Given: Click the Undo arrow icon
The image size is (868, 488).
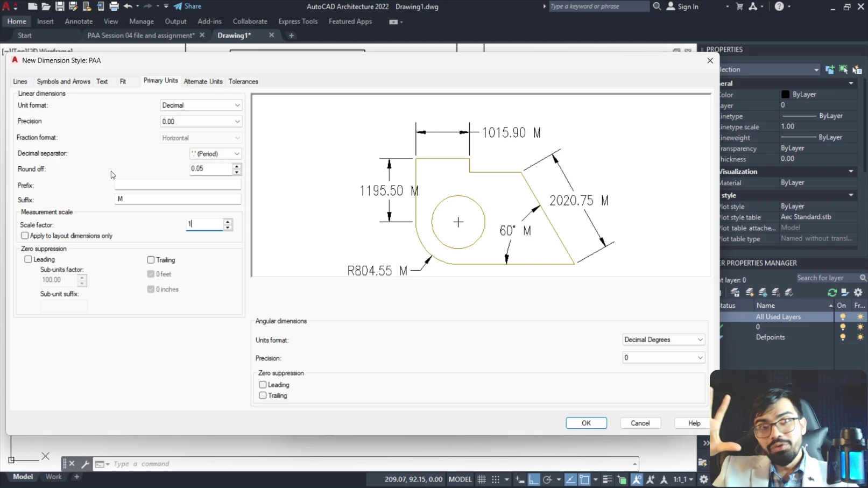Looking at the screenshot, I should (128, 6).
